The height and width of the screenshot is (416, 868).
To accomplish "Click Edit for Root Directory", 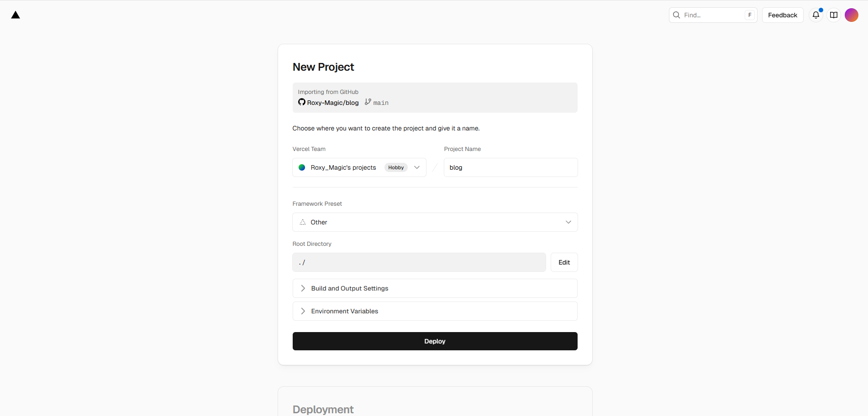I will pos(564,262).
